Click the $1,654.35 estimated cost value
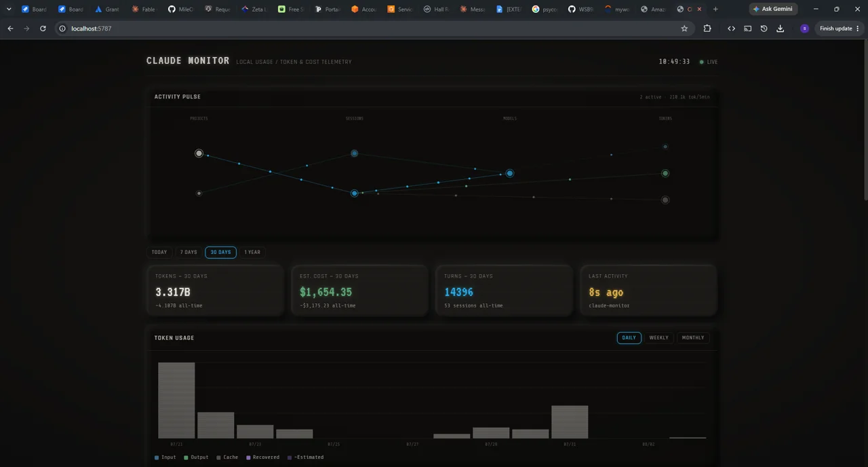Viewport: 868px width, 467px height. [325, 292]
